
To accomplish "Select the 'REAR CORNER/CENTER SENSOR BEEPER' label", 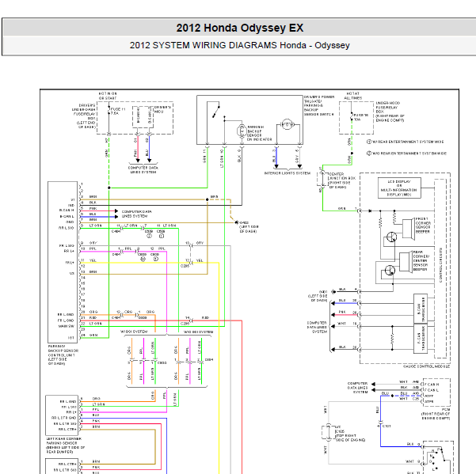I will coord(421,261).
